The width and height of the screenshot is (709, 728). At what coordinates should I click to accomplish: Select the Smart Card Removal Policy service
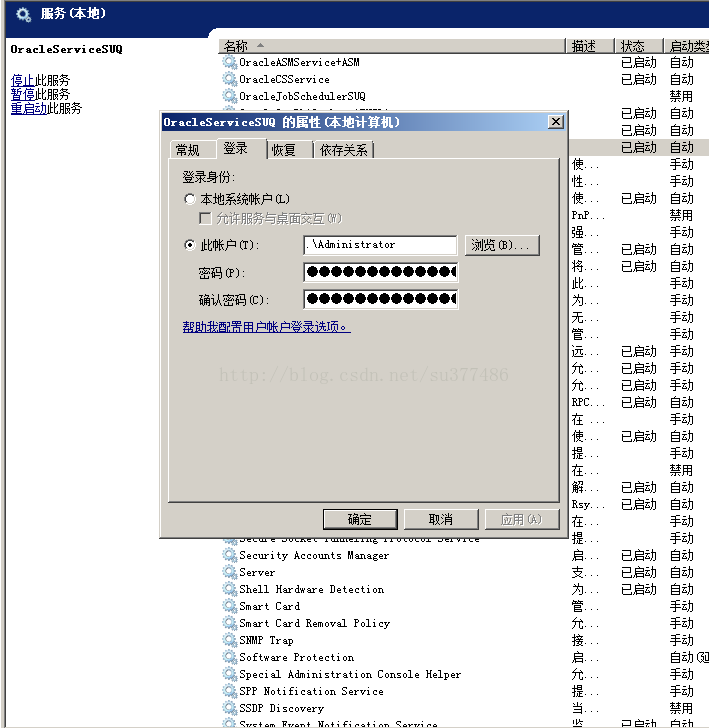click(x=314, y=623)
